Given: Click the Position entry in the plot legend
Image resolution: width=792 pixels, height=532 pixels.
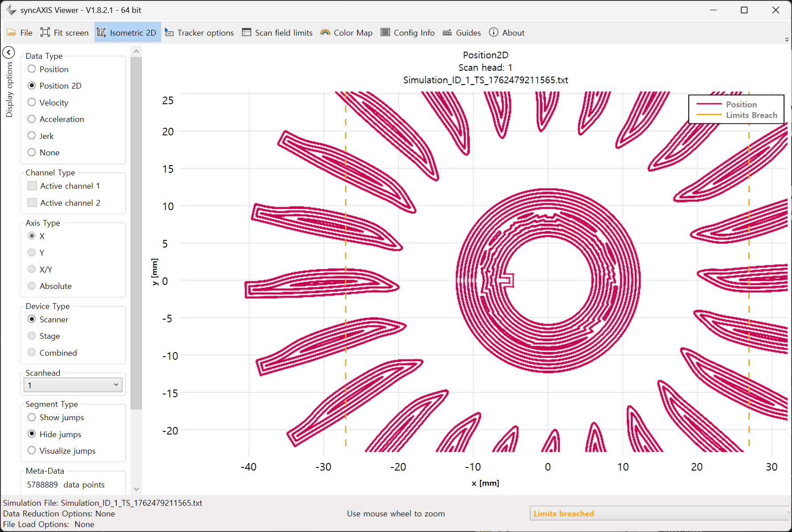Looking at the screenshot, I should pyautogui.click(x=741, y=104).
